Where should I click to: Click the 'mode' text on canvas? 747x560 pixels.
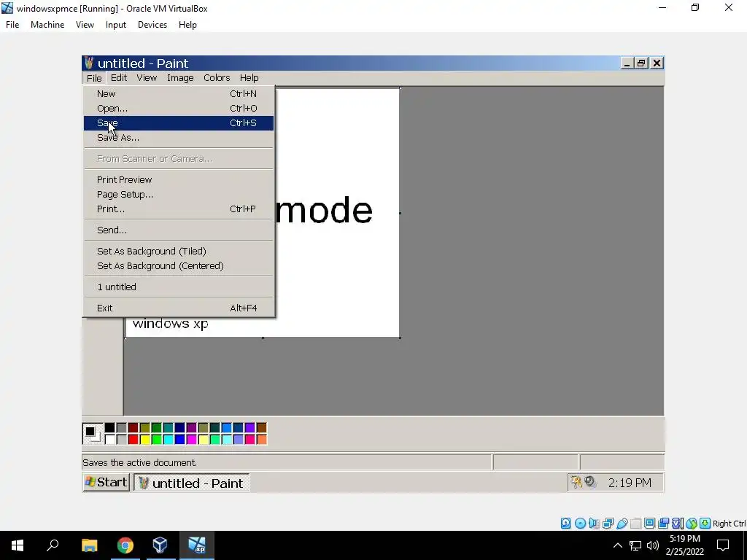[324, 211]
